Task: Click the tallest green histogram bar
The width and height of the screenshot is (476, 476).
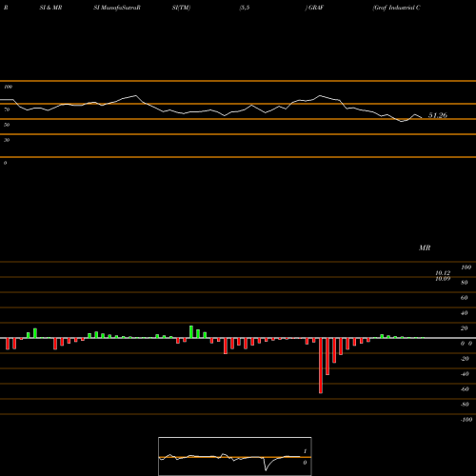Action: tap(191, 332)
